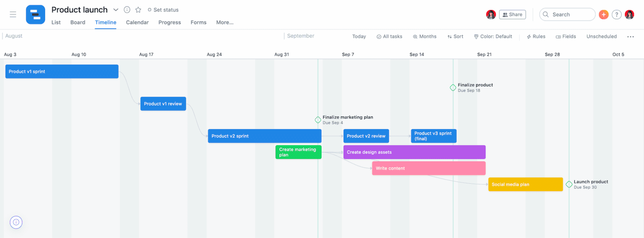Open the Fields menu
The image size is (644, 238).
tap(566, 36)
